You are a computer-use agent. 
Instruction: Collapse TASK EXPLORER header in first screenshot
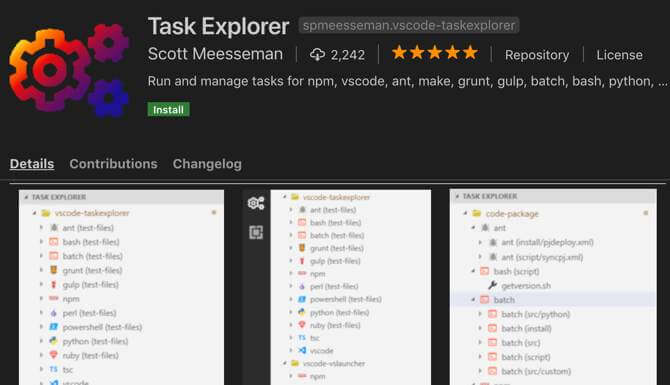click(x=26, y=197)
